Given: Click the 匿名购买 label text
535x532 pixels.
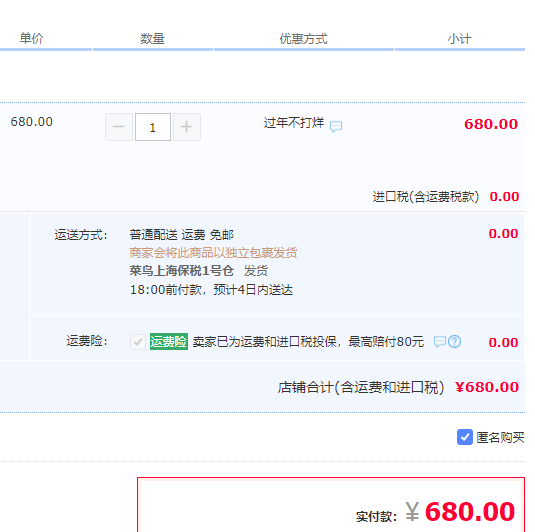Looking at the screenshot, I should point(500,437).
